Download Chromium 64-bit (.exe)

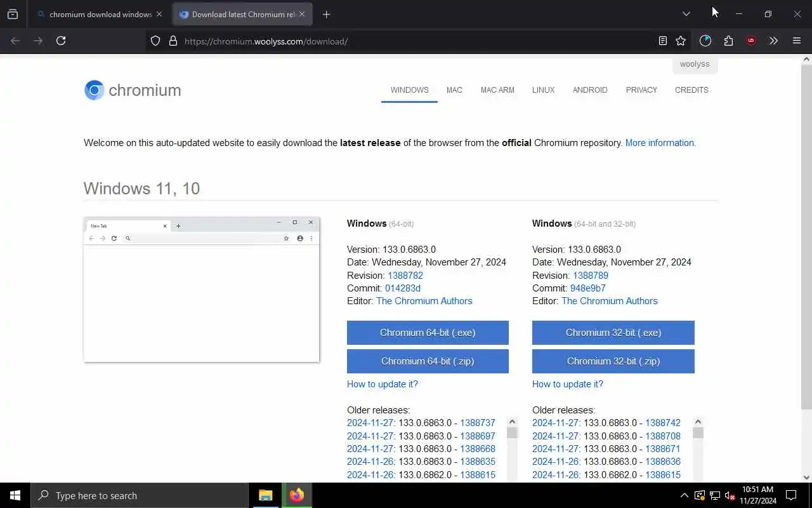pos(428,333)
